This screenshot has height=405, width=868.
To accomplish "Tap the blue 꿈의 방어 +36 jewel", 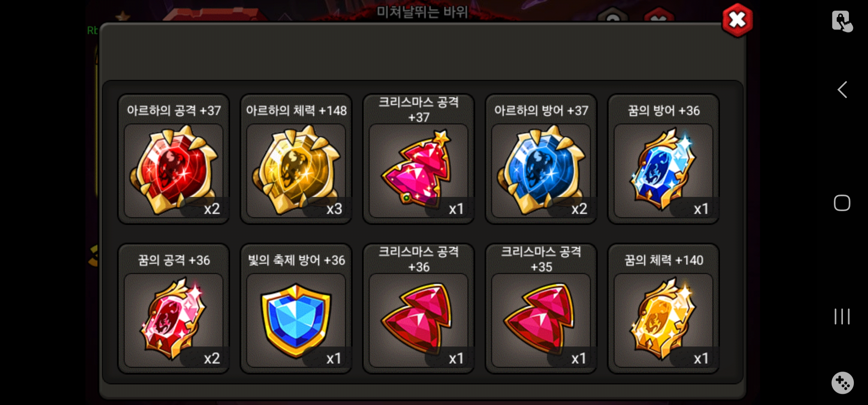I will click(663, 170).
